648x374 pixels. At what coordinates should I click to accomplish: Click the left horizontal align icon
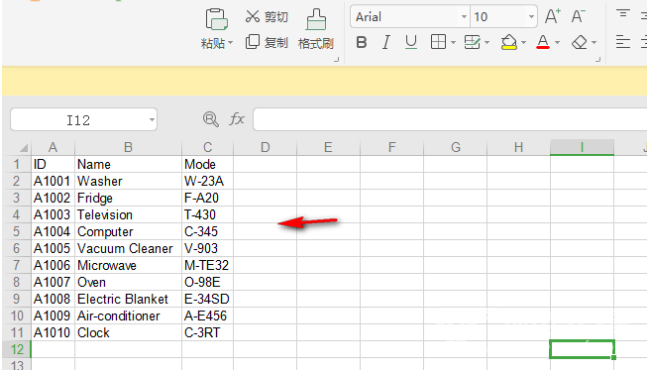click(623, 42)
